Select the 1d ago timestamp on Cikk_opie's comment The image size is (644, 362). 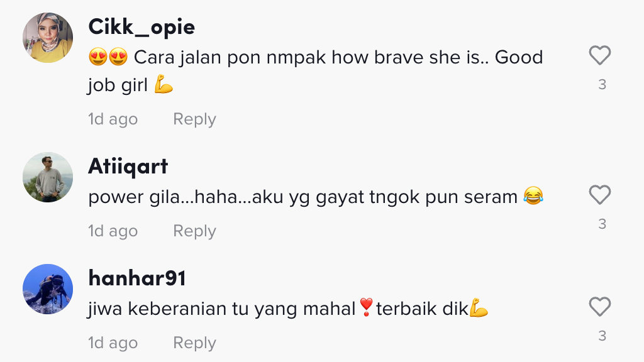113,119
